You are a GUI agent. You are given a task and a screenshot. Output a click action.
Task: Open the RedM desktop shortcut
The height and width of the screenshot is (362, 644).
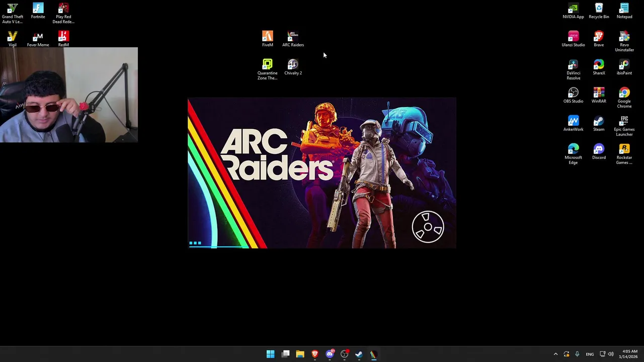(x=63, y=39)
